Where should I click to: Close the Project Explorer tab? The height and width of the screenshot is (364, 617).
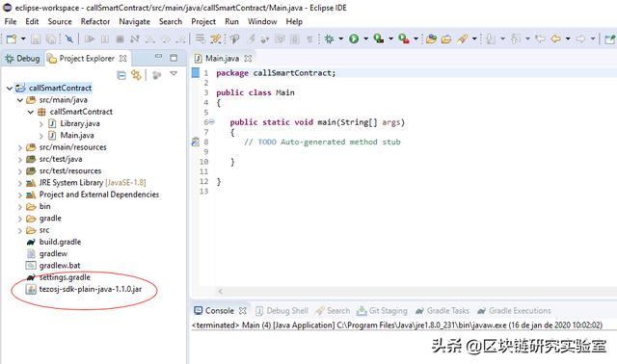[123, 59]
